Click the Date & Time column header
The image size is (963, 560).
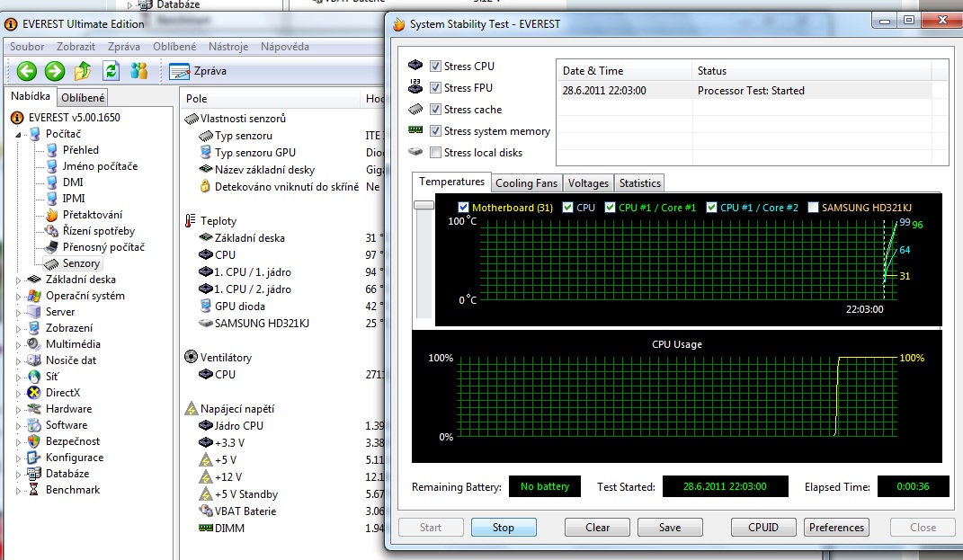[624, 71]
